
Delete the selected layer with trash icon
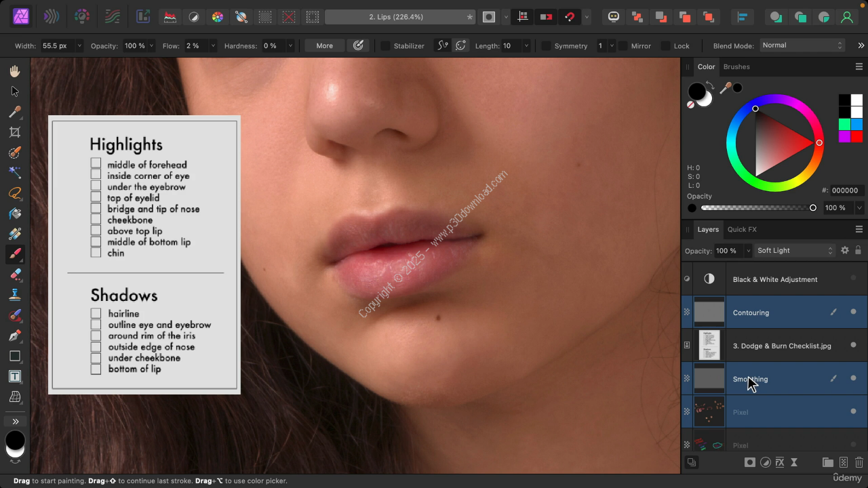click(x=859, y=462)
